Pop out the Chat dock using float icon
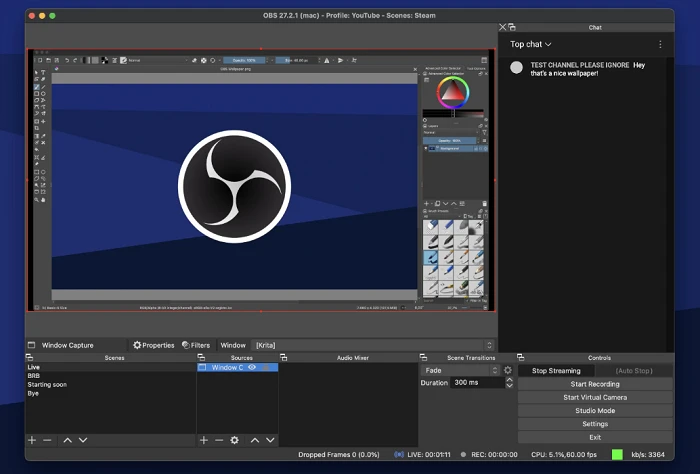Screen dimensions: 700x474 point(512,27)
